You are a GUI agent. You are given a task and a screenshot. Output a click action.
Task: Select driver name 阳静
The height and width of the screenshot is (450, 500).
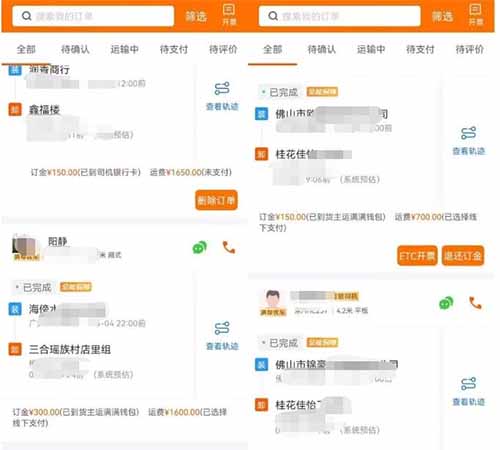coord(58,241)
